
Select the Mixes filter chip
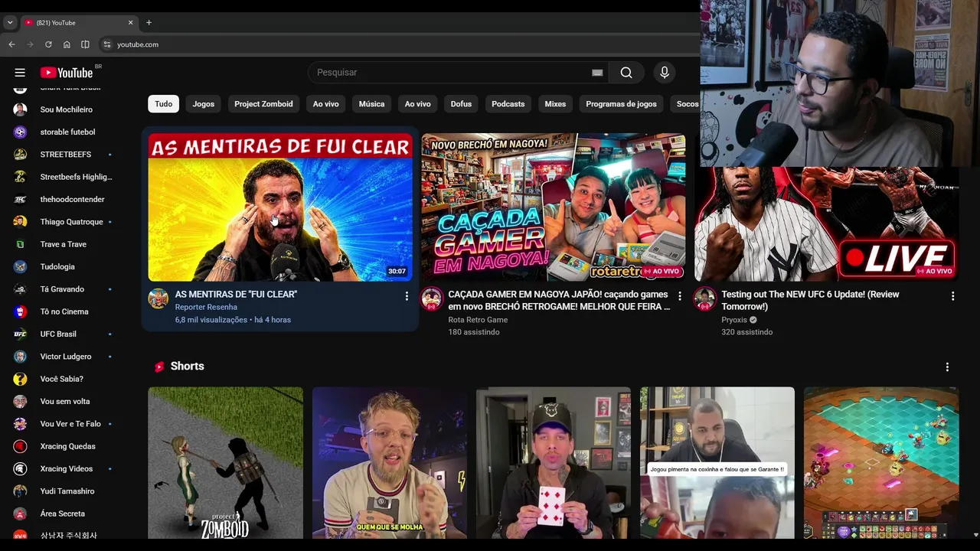[x=555, y=104]
